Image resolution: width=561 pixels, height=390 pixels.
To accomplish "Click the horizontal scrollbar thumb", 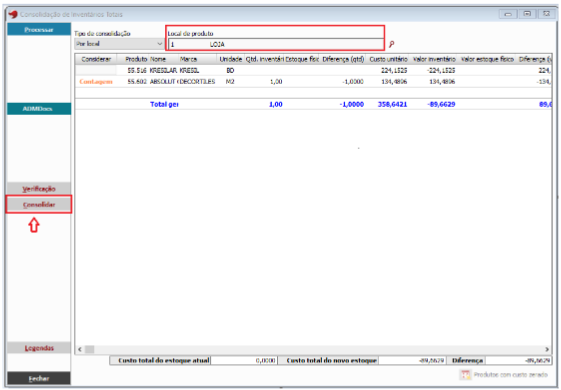I will (x=89, y=349).
